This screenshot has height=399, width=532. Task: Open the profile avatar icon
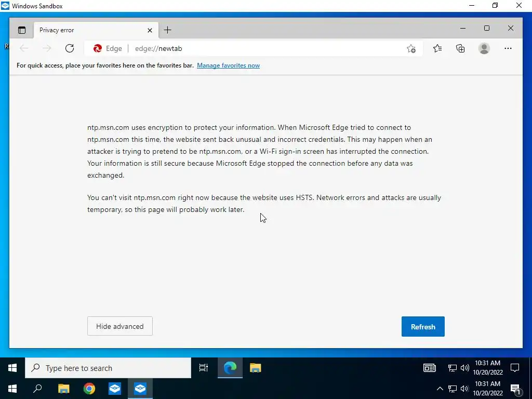(484, 48)
